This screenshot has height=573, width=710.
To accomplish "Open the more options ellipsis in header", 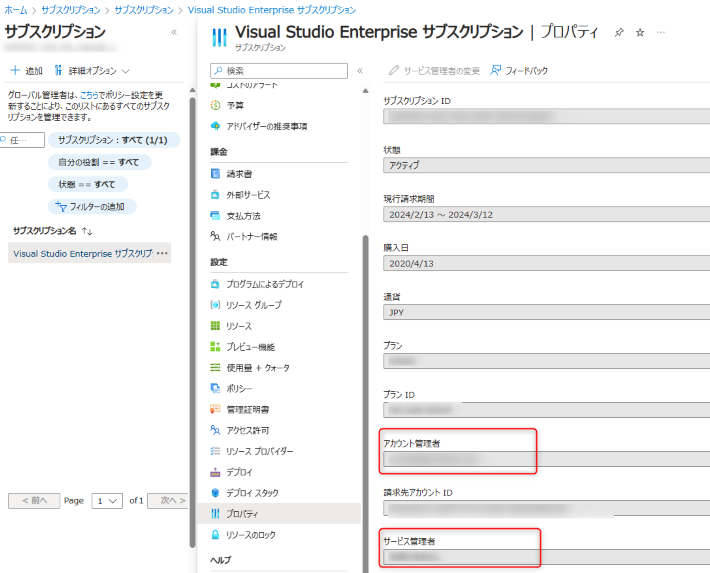I will (661, 33).
